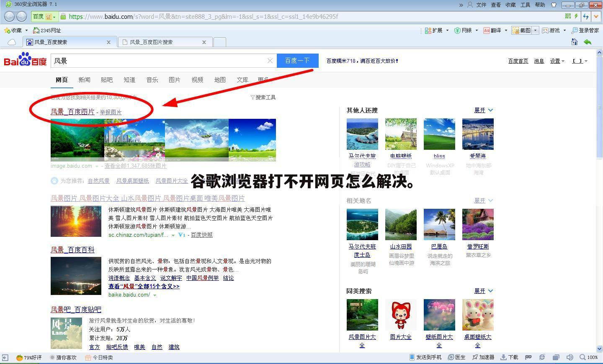The image size is (603, 364).
Task: Open 查看"风景"全部15个含义>> link
Action: tap(144, 286)
